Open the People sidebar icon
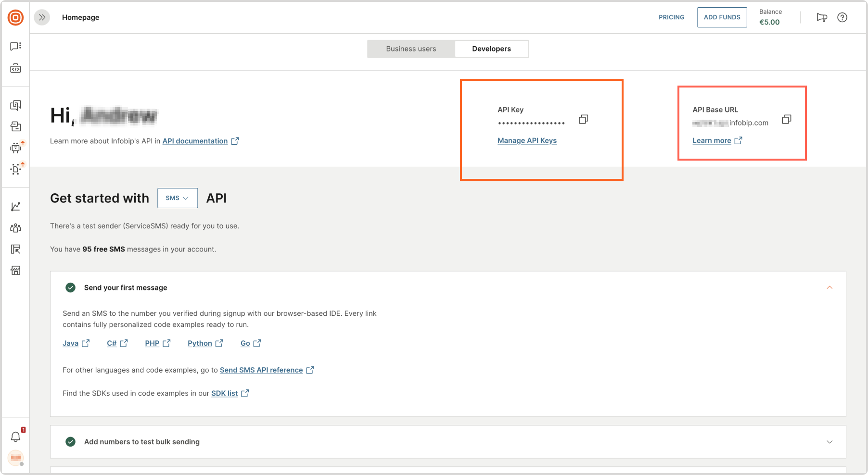The height and width of the screenshot is (475, 868). pyautogui.click(x=15, y=228)
